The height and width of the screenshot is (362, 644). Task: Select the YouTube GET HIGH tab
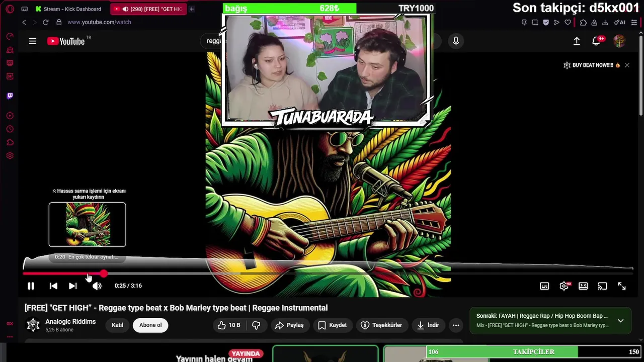148,9
